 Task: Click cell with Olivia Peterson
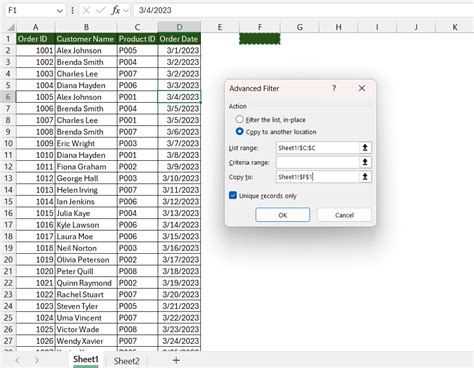coord(86,260)
